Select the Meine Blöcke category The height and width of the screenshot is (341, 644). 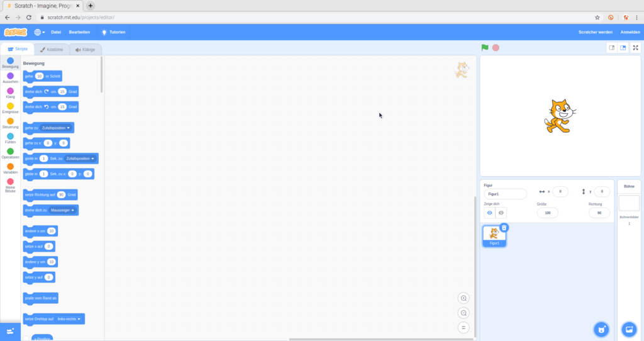[x=10, y=186]
